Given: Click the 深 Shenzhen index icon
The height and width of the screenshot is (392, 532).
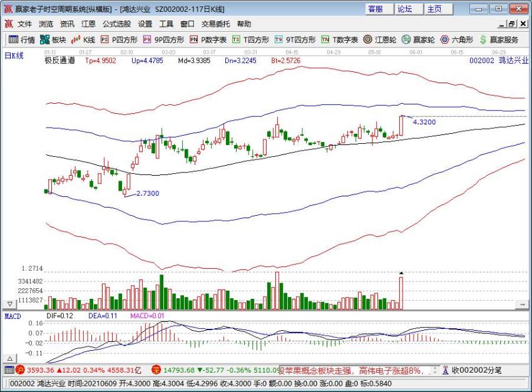Looking at the screenshot, I should click(156, 370).
